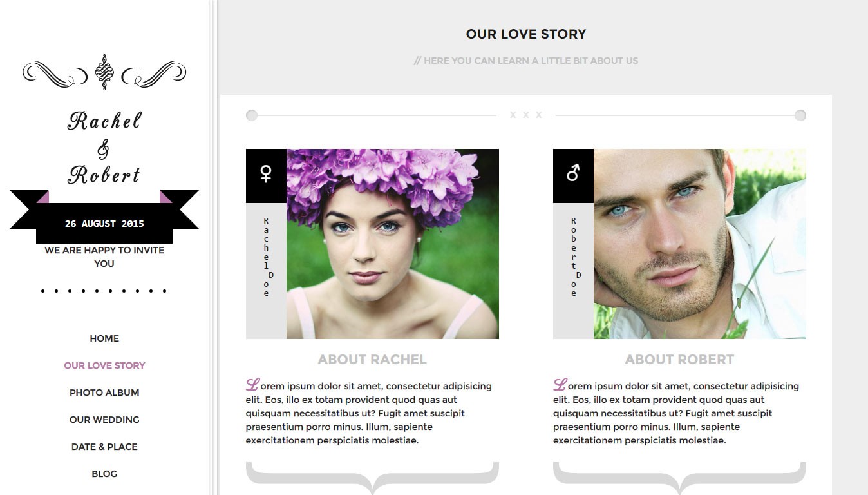The height and width of the screenshot is (495, 868).
Task: Select Our Love Story in the sidebar
Action: pos(104,365)
